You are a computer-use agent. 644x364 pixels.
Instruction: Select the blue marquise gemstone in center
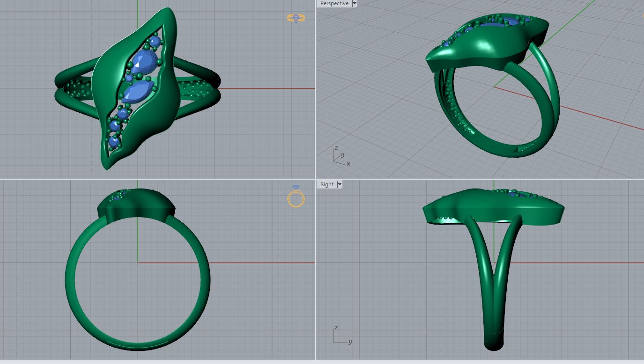(138, 91)
